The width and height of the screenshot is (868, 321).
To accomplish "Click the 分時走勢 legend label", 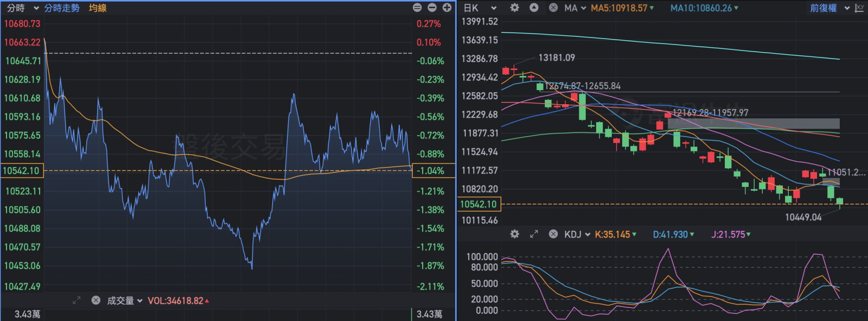I will pyautogui.click(x=62, y=8).
